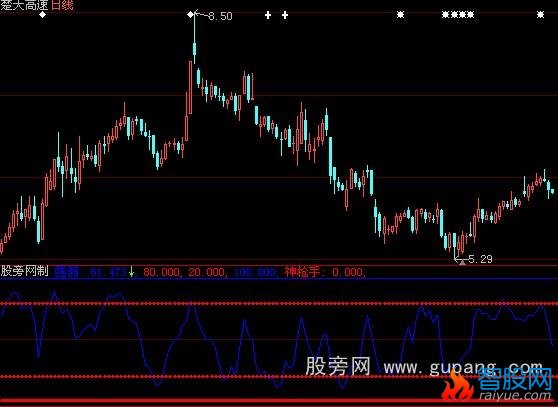
Task: Click the 100.000 indicator value
Action: (x=255, y=272)
